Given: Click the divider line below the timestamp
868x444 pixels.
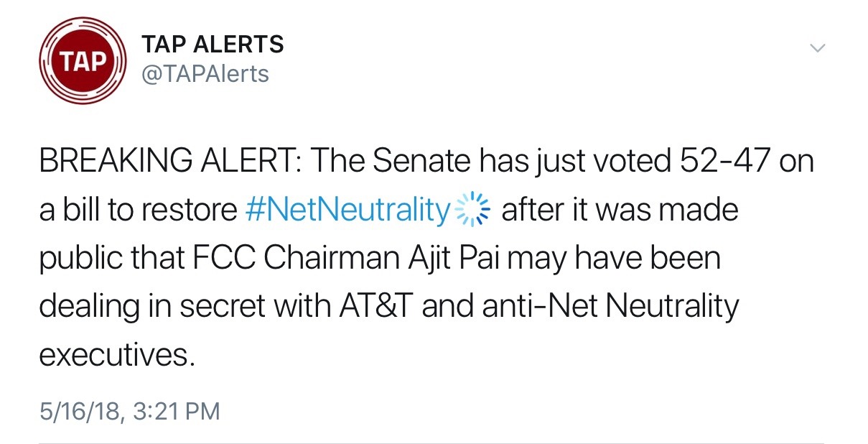Looking at the screenshot, I should coord(431,443).
